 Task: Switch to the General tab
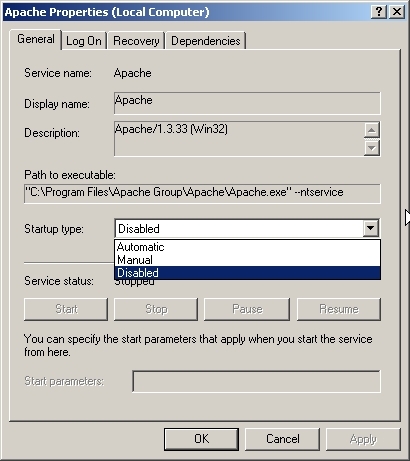36,39
